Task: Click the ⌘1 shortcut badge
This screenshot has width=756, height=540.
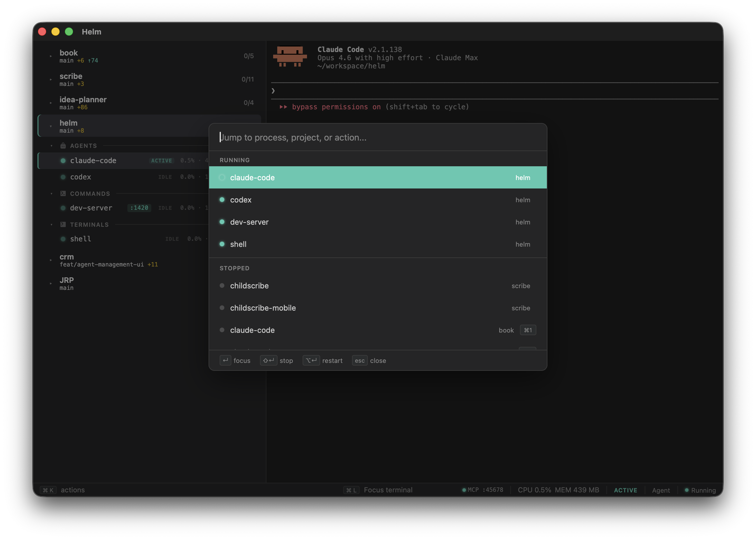Action: (528, 330)
